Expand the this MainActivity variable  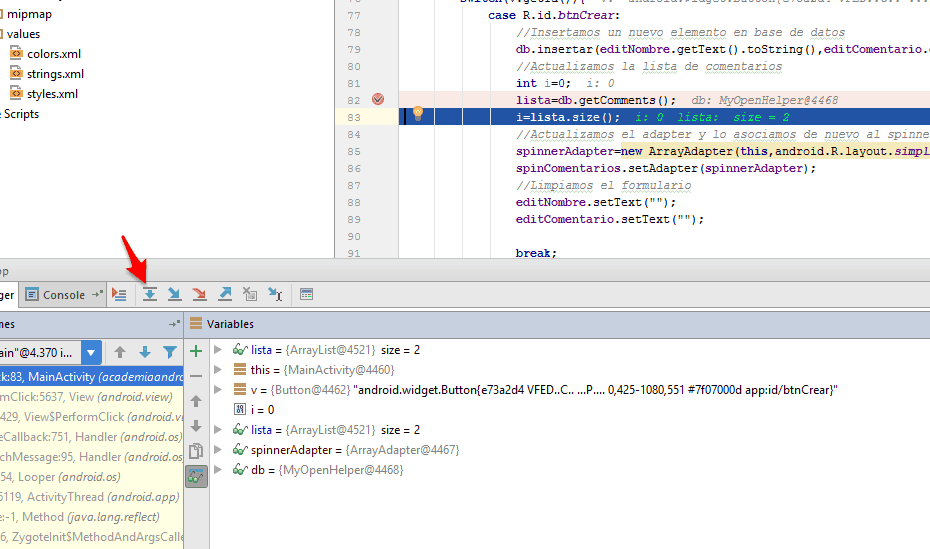point(218,370)
